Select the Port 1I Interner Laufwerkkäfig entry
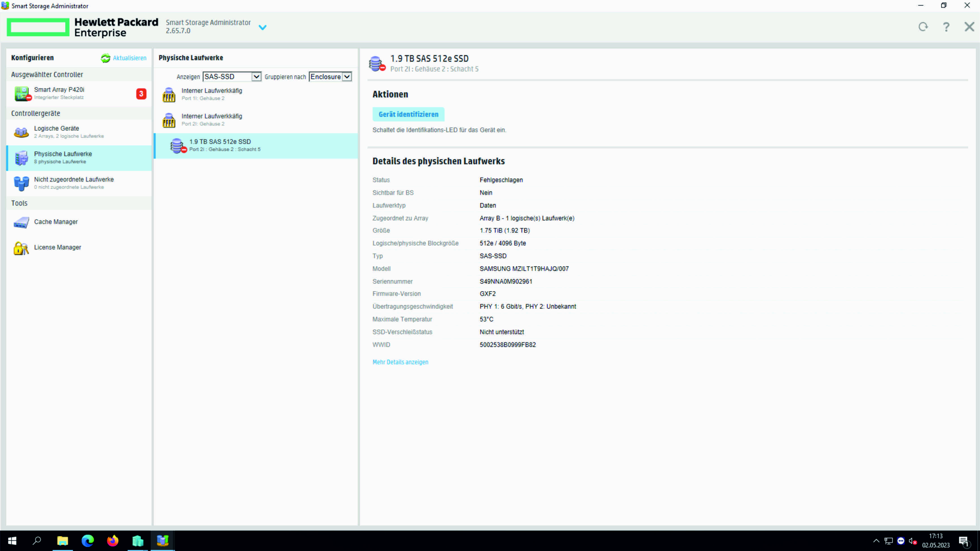 point(212,94)
